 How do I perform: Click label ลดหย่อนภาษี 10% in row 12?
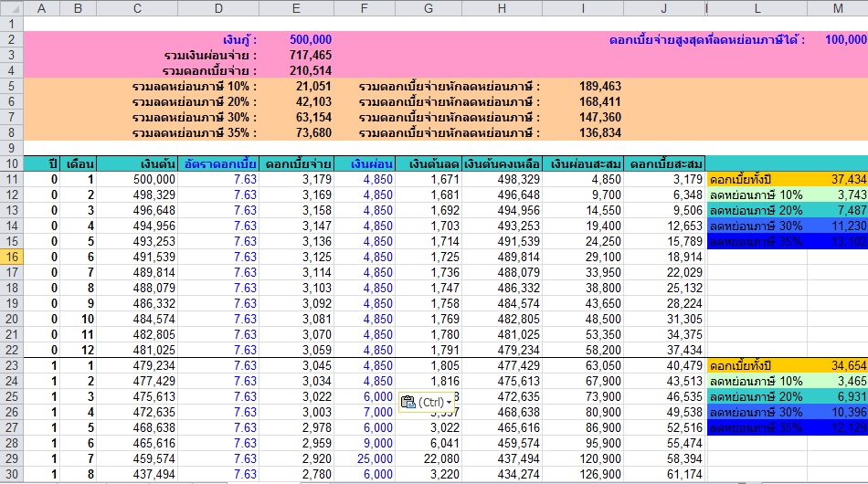(x=757, y=195)
